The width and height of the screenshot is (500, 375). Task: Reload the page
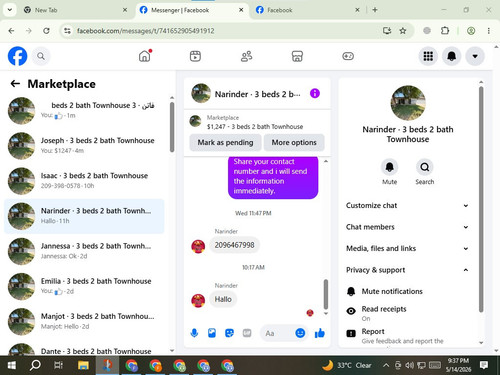click(46, 31)
